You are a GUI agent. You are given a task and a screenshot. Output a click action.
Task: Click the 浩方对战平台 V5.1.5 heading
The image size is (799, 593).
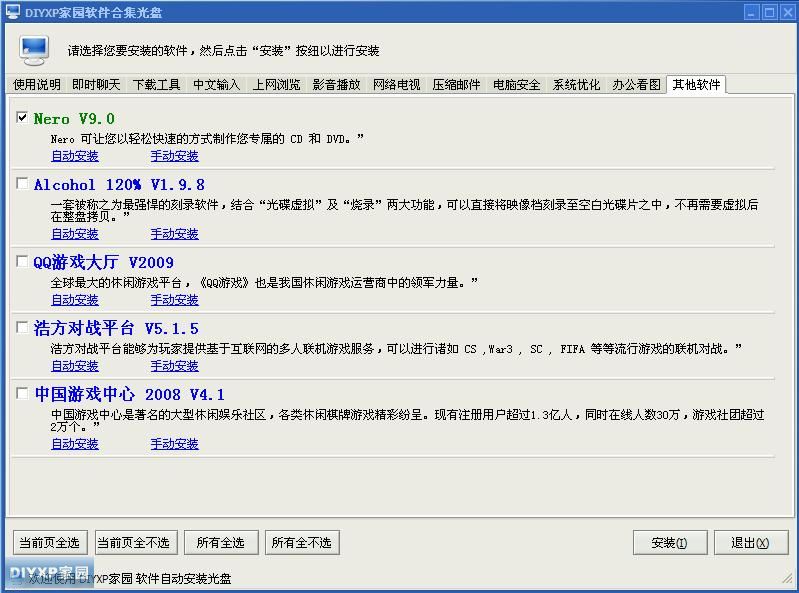click(x=116, y=328)
